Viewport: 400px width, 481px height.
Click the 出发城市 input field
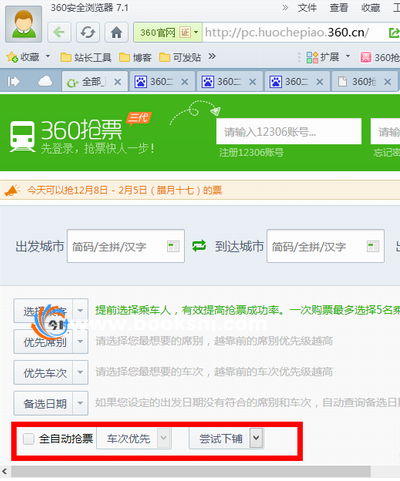click(126, 246)
